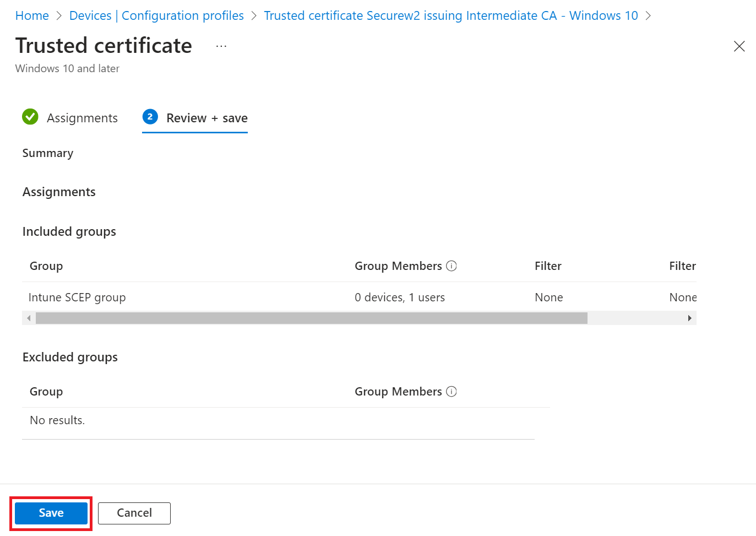
Task: Click the included groups horizontal scrollbar thumb
Action: 311,318
